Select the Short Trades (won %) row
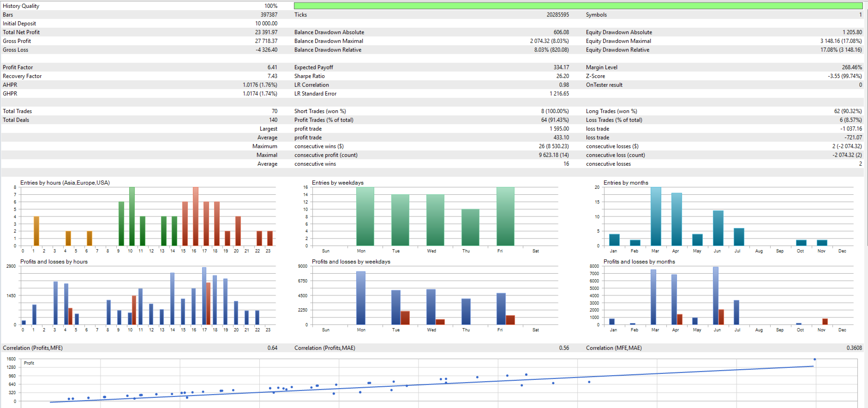 431,111
